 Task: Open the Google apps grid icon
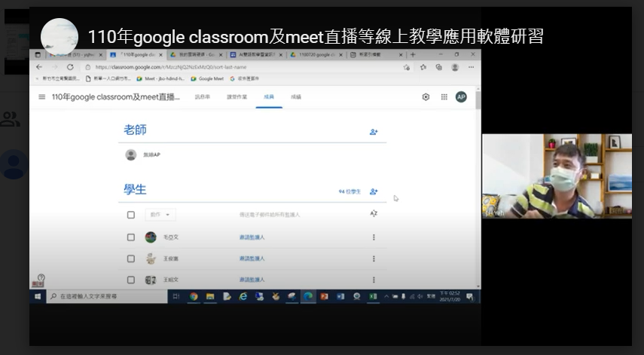[x=444, y=97]
